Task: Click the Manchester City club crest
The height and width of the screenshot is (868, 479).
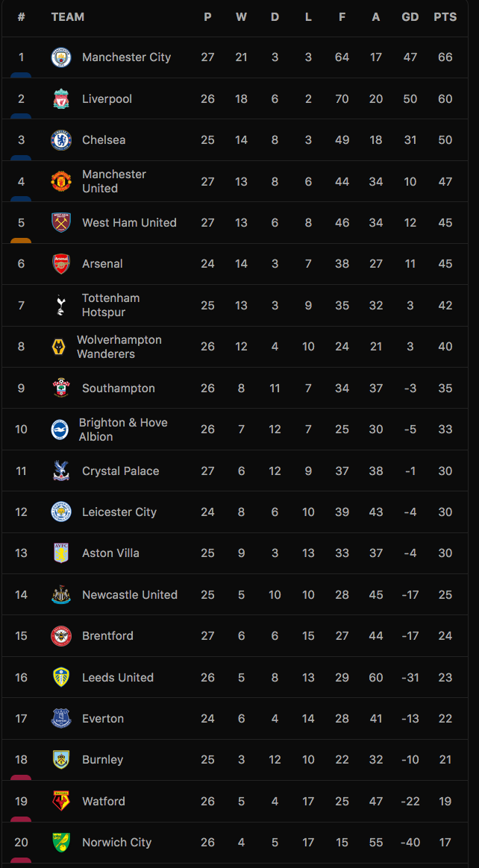Action: (61, 57)
